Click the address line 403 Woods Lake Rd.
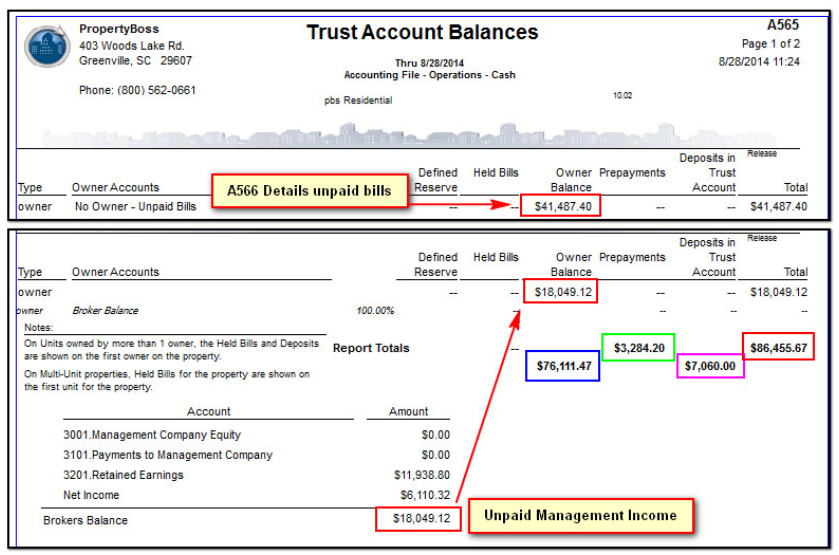Viewport: 839px width, 555px height. (x=132, y=46)
